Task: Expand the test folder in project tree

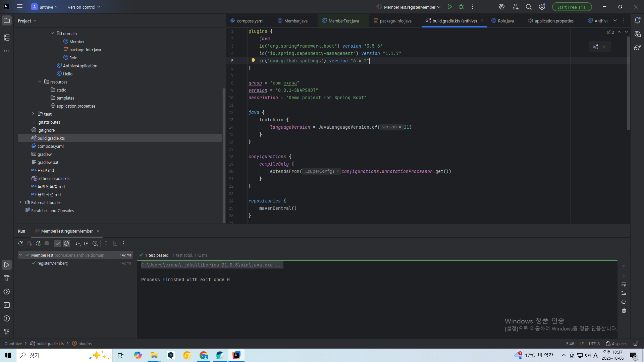Action: [33, 114]
